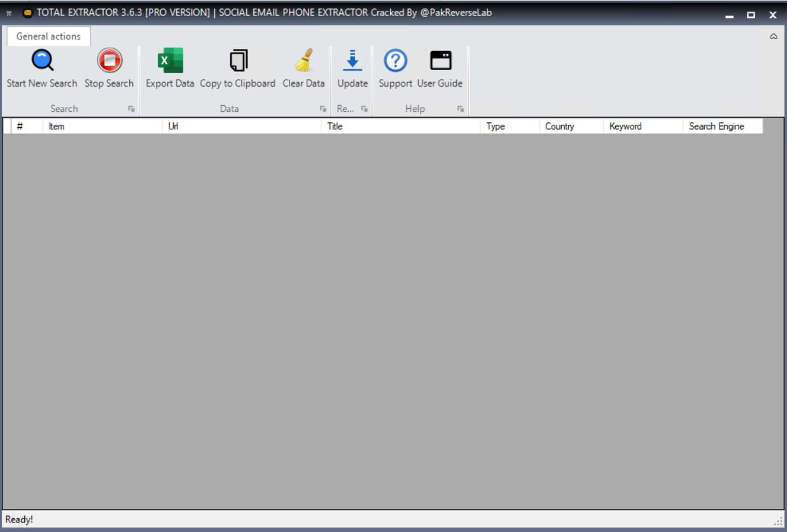Sort by the Url column header

pyautogui.click(x=242, y=126)
